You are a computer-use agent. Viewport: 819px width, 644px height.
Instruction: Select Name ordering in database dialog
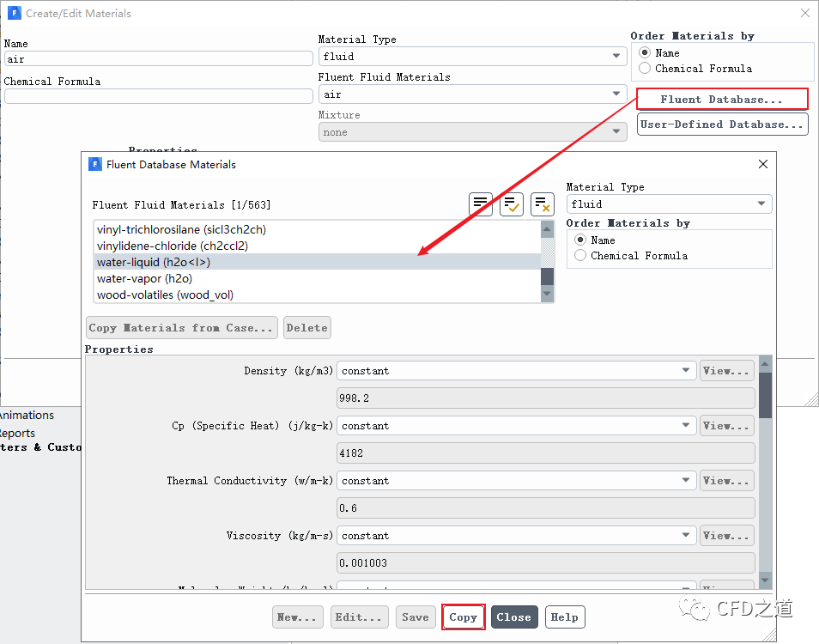tap(581, 240)
